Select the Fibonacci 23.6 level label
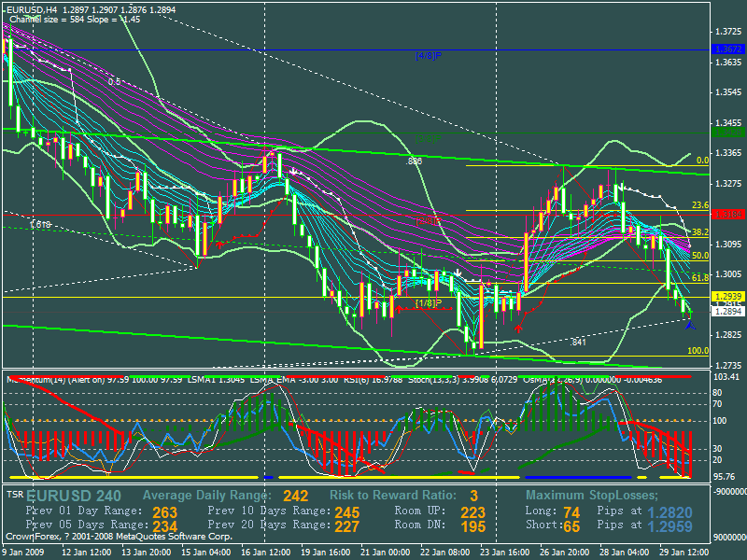Screen dimensions: 747x560 [x=700, y=205]
